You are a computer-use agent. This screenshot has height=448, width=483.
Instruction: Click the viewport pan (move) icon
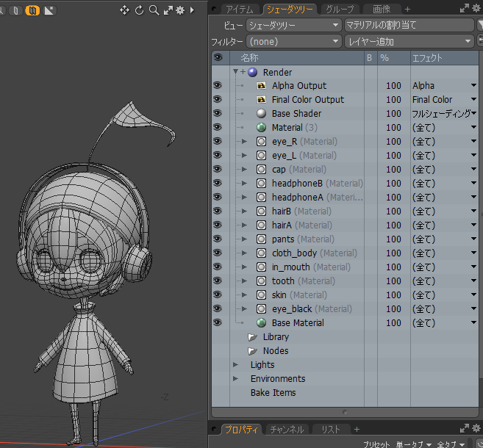click(124, 10)
